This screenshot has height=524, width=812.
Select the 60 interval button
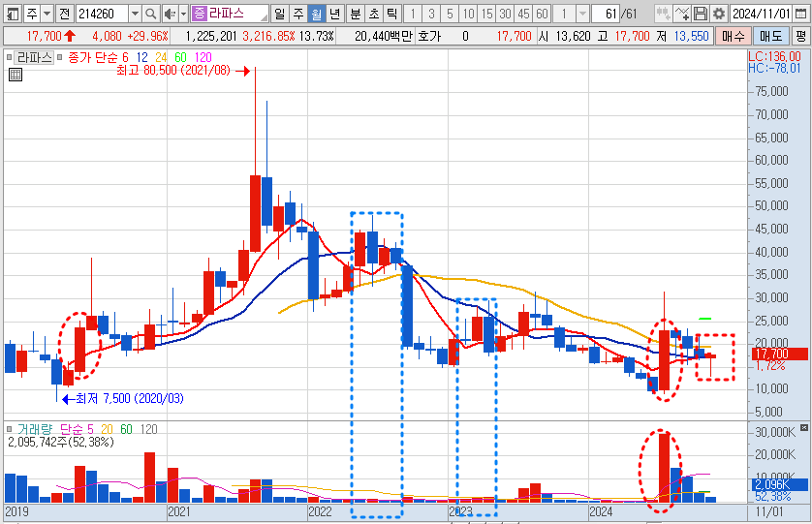point(543,14)
